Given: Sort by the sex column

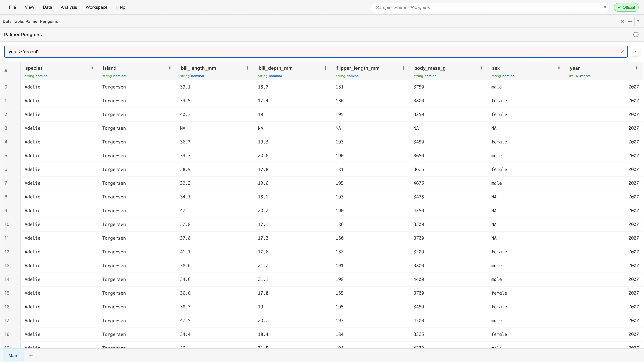Looking at the screenshot, I should tap(559, 68).
